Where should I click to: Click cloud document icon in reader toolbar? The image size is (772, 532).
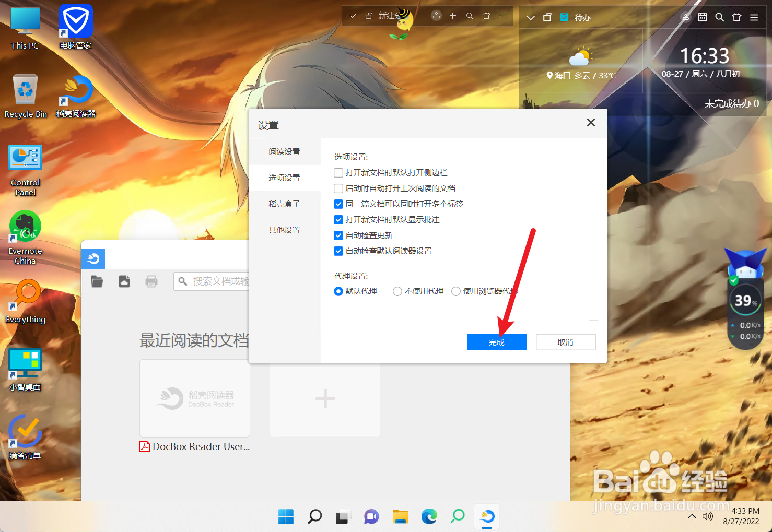pos(124,281)
